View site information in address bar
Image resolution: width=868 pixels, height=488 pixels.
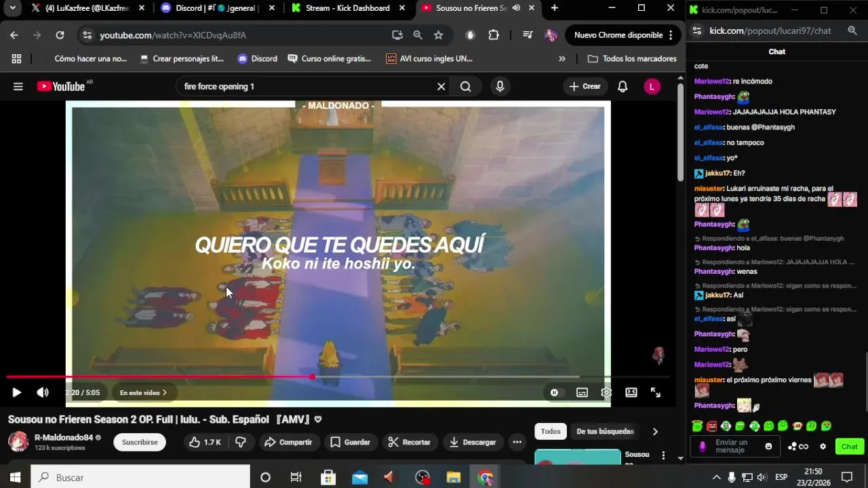(x=86, y=35)
